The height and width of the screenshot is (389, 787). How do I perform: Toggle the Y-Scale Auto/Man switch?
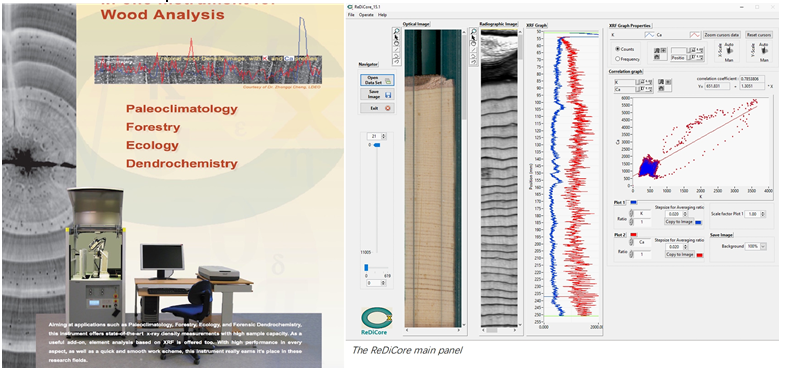coord(764,51)
